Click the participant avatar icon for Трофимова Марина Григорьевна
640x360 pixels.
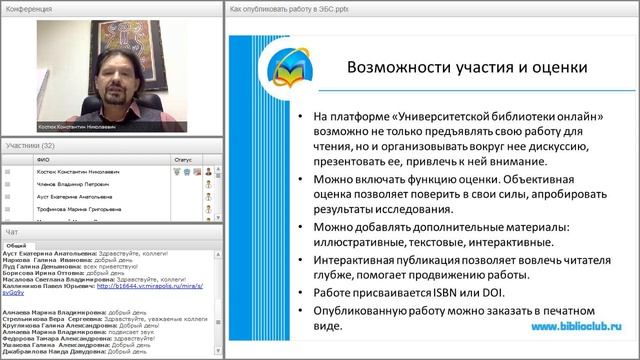pyautogui.click(x=209, y=209)
